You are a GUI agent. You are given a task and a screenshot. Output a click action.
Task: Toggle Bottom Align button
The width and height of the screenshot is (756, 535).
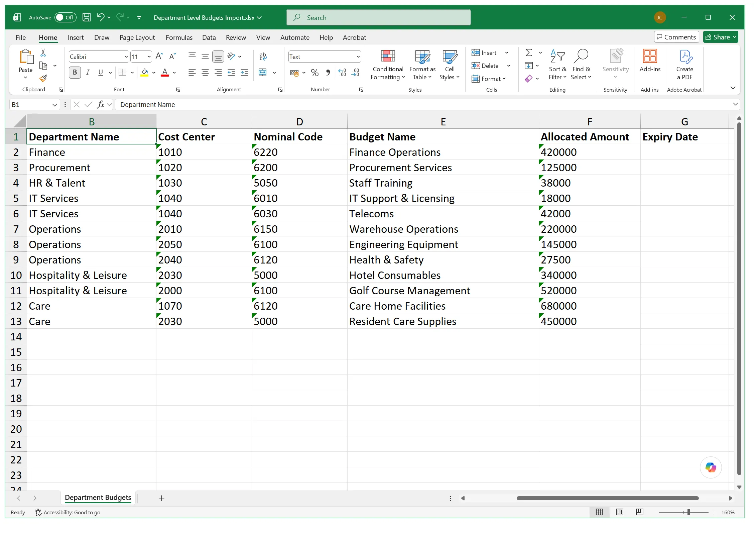(218, 56)
